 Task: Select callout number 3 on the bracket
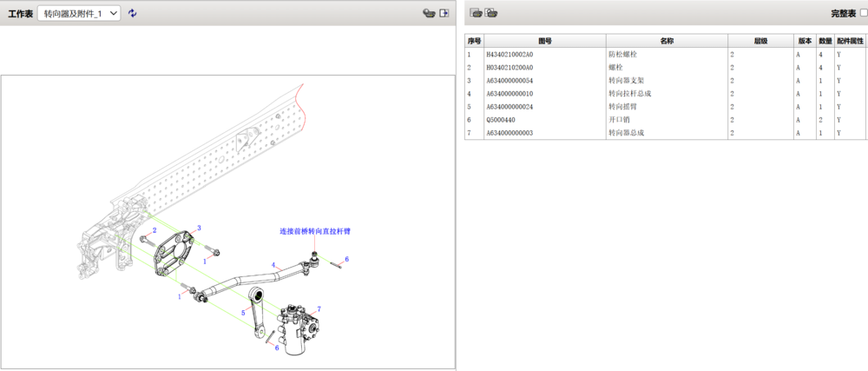click(199, 228)
